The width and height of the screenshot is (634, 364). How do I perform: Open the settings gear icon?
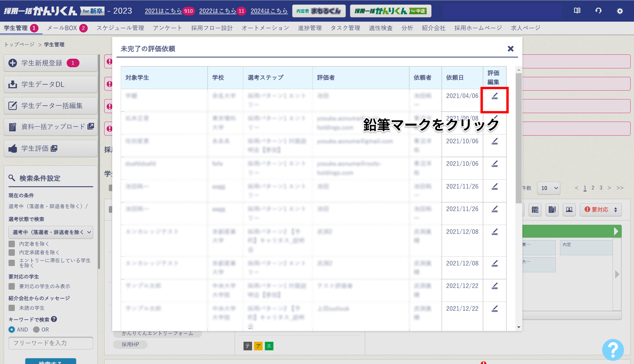coord(620,11)
